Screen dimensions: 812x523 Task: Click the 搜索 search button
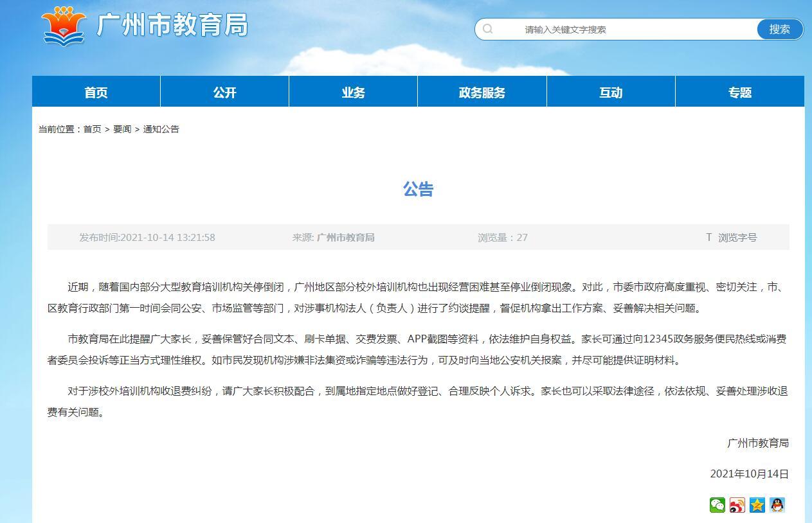780,29
